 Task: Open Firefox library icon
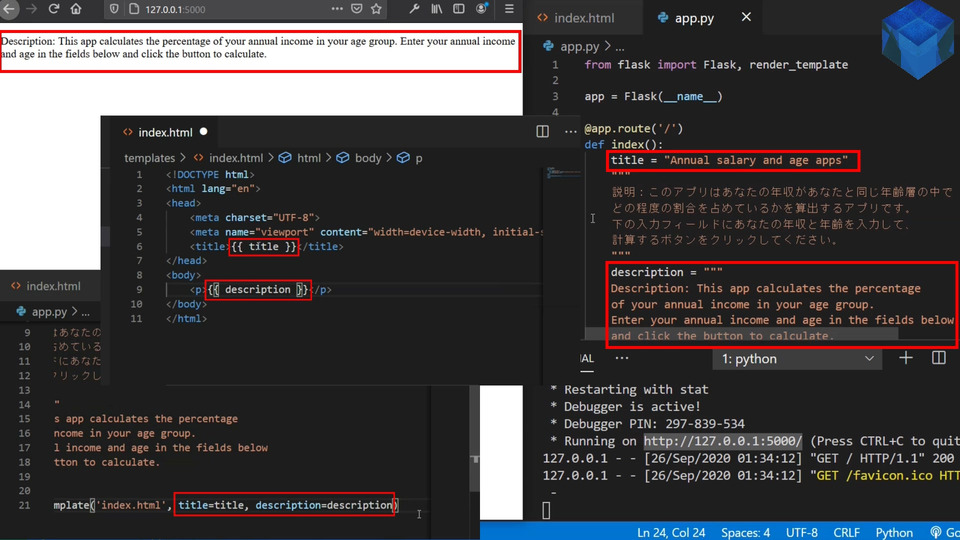[x=437, y=9]
